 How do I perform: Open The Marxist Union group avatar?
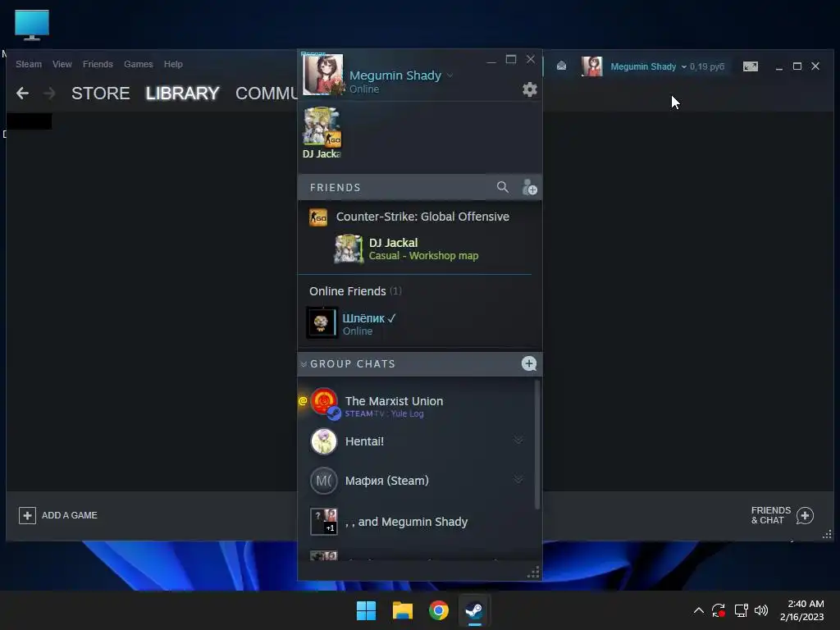click(324, 402)
